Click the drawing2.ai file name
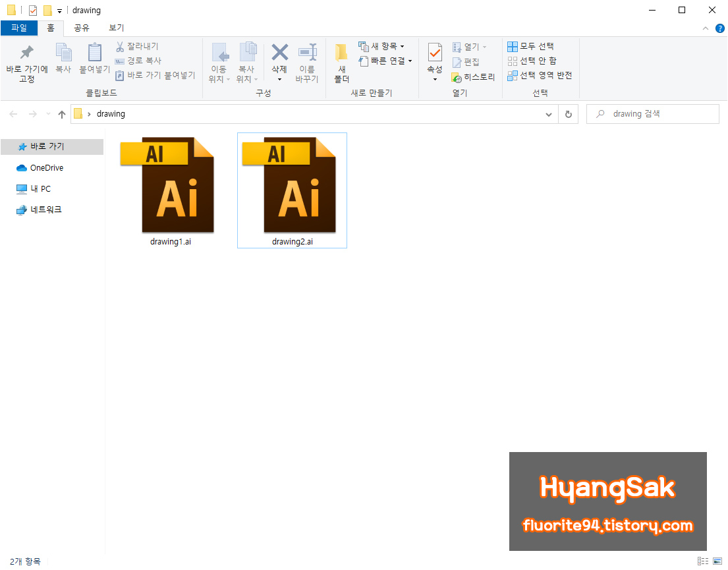Screen dimensions: 728x570 [293, 242]
